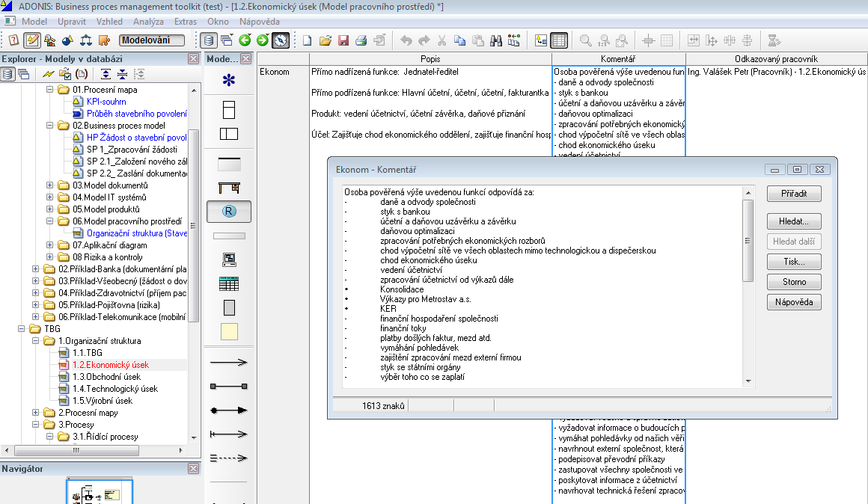Open the Nápověda menu
This screenshot has height=504, width=868.
[x=259, y=22]
